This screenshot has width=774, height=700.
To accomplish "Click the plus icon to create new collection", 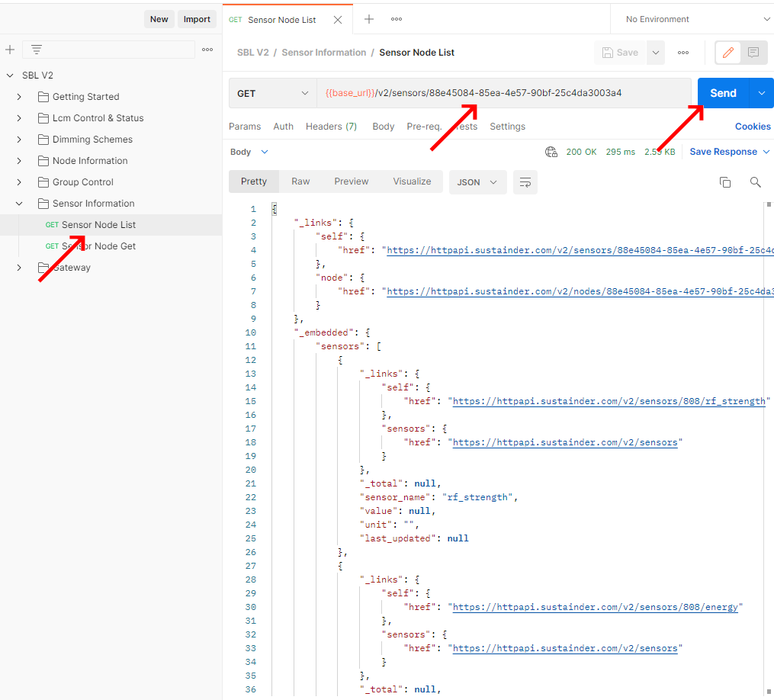I will click(9, 49).
